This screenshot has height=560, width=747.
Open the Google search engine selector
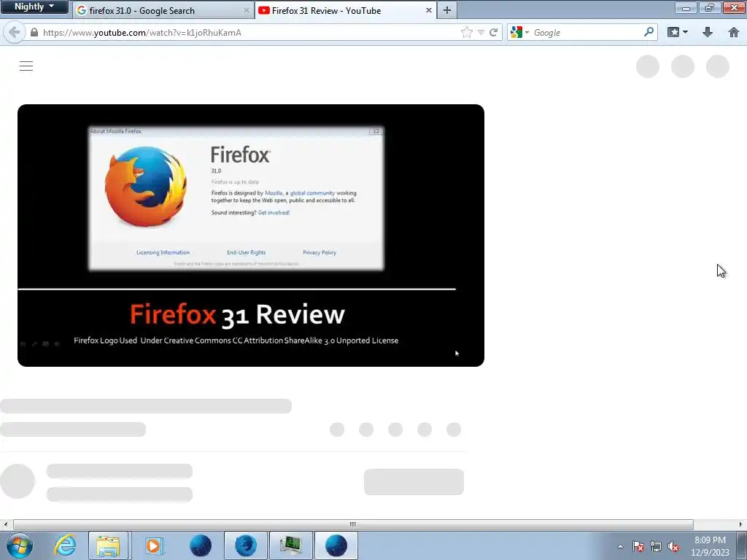coord(519,32)
